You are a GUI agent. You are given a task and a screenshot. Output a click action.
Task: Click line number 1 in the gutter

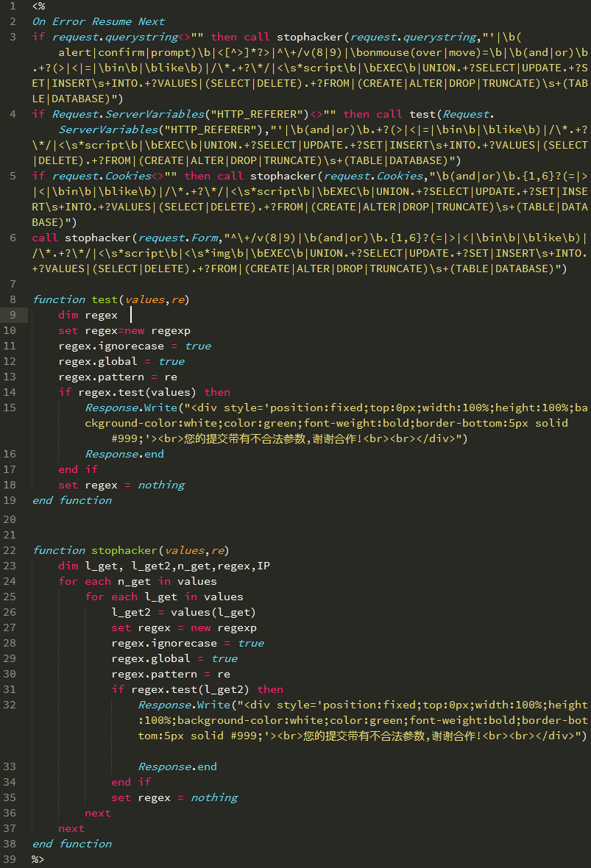(13, 6)
